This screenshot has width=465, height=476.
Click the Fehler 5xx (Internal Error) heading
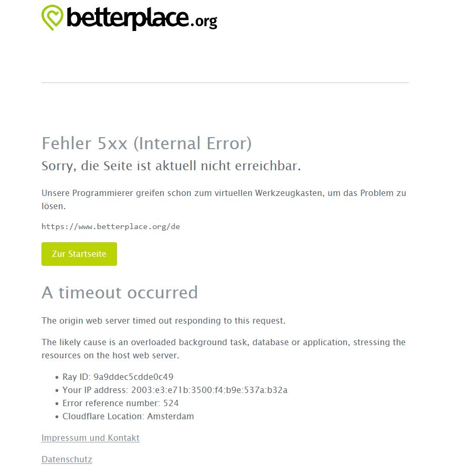[146, 143]
